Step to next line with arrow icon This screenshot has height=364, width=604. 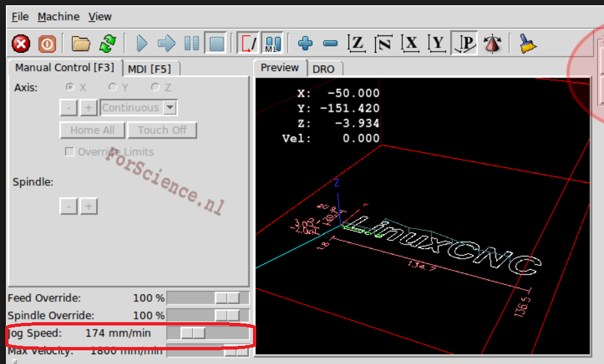[x=167, y=43]
